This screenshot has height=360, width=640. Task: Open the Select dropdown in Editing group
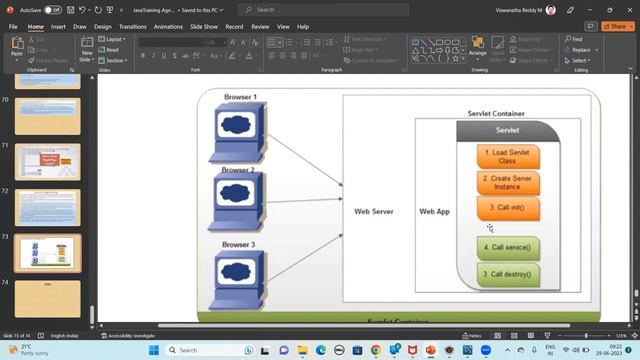[x=578, y=60]
